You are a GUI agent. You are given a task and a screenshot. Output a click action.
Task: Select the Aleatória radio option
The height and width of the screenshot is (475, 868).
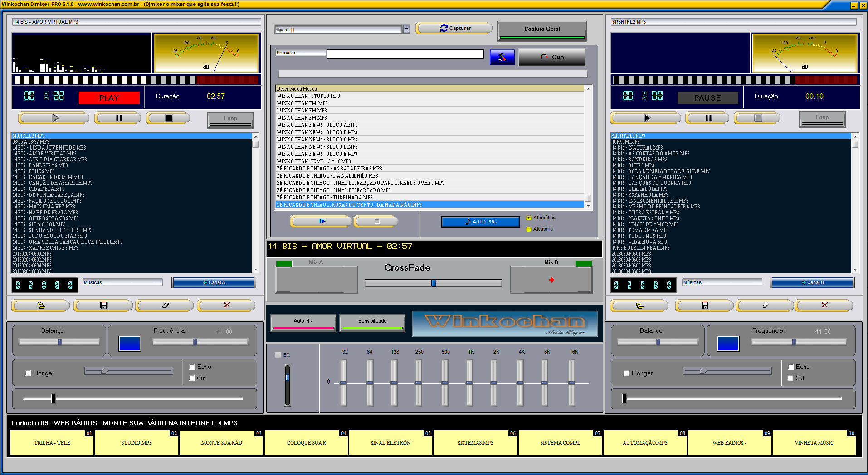pyautogui.click(x=529, y=229)
